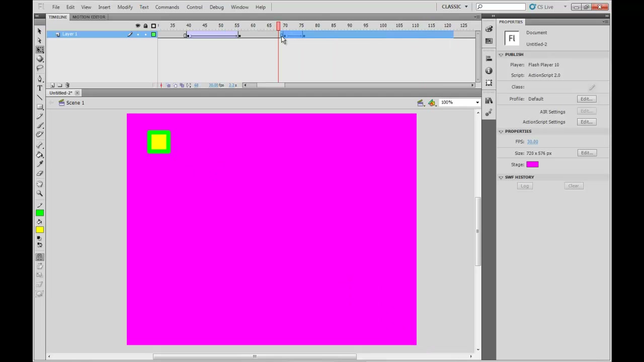Screen dimensions: 644x362
Task: Select the Pen tool
Action: [40, 79]
